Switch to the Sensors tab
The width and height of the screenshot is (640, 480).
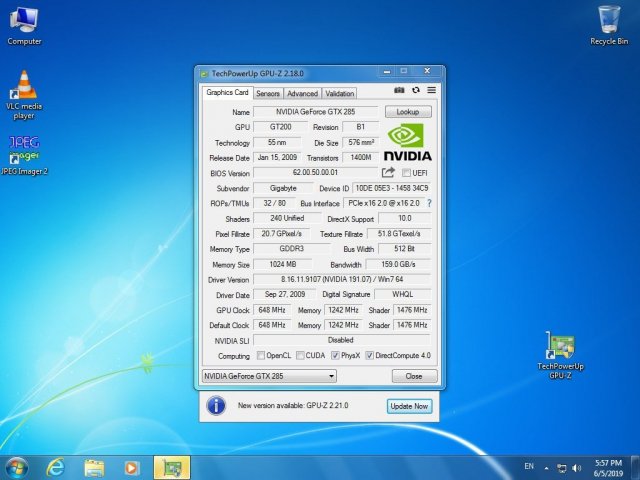pyautogui.click(x=267, y=93)
